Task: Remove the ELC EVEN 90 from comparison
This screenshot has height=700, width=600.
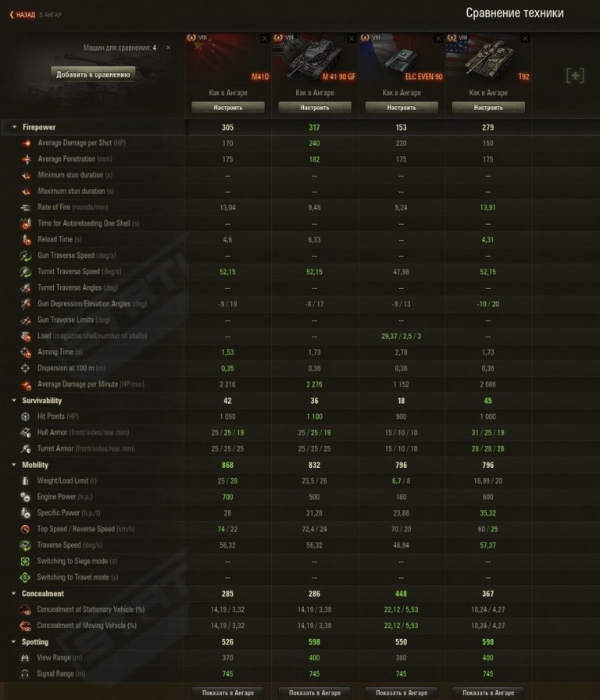Action: [x=438, y=38]
